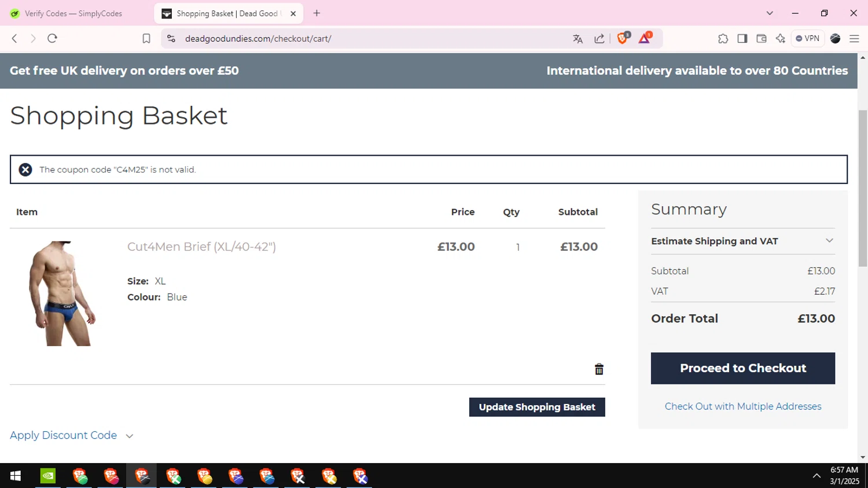Viewport: 868px width, 488px height.
Task: Share this page via share icon
Action: coord(599,39)
